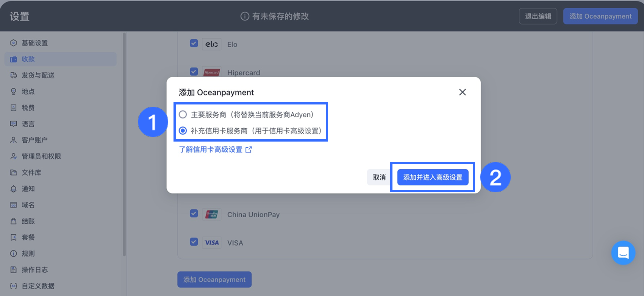Open the 客户账户 settings page
The image size is (644, 296).
click(x=61, y=140)
